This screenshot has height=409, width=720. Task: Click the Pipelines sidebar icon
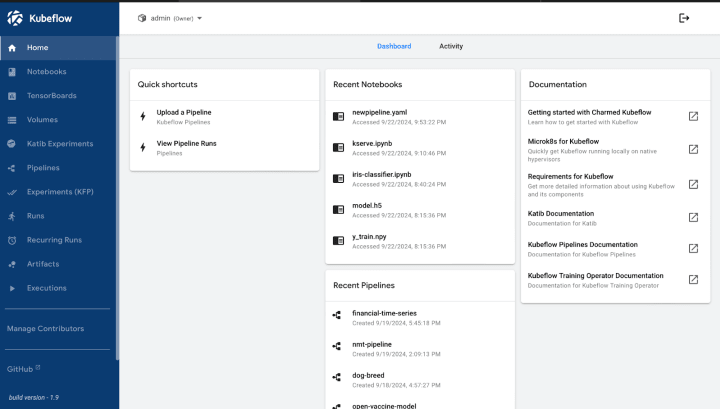click(x=12, y=168)
